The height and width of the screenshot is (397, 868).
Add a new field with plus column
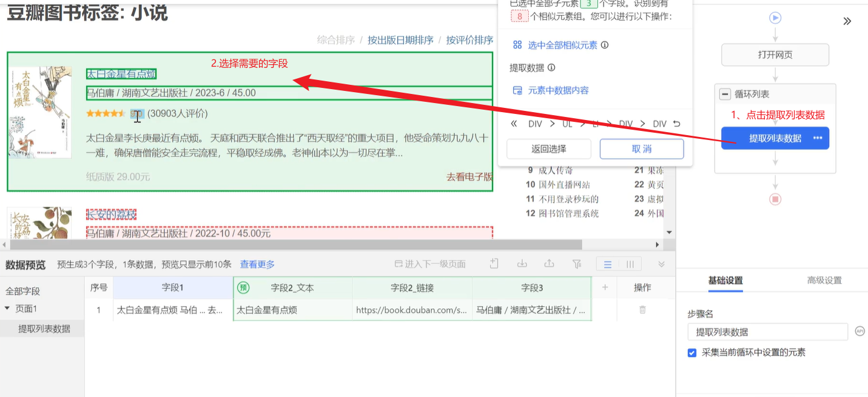coord(605,288)
